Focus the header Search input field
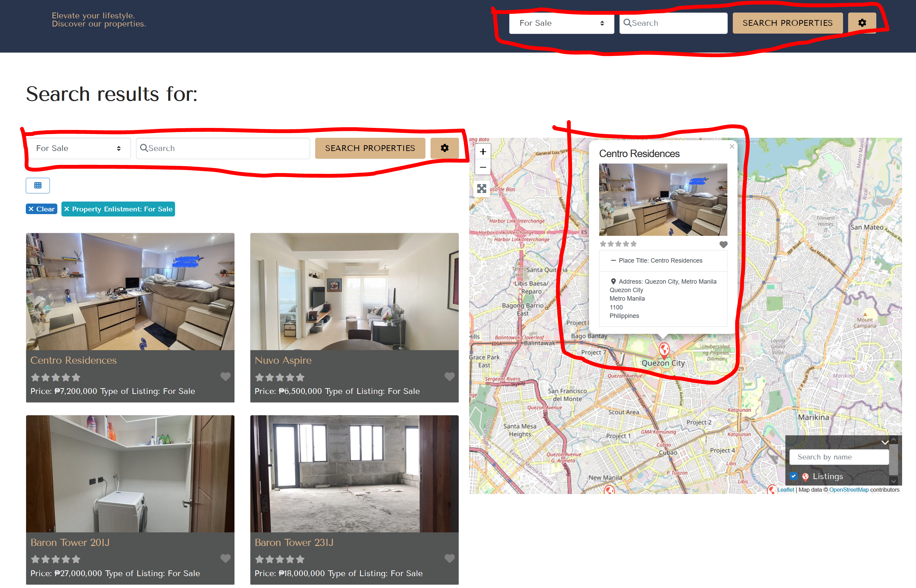The width and height of the screenshot is (916, 588). [673, 23]
